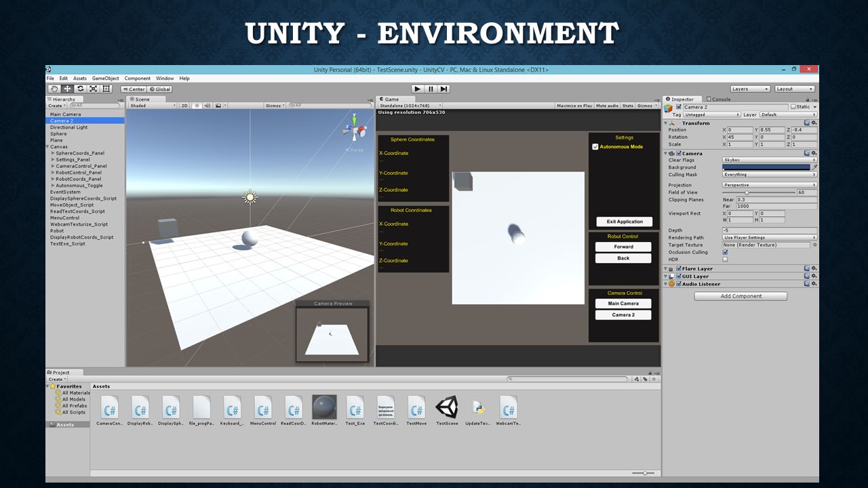Screen dimensions: 868x488
Task: Click the Play button
Action: [418, 89]
